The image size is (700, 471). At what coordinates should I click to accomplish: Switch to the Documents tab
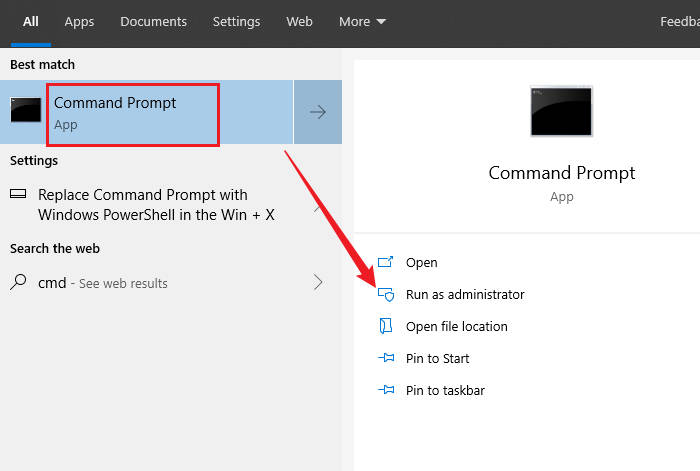coord(153,21)
